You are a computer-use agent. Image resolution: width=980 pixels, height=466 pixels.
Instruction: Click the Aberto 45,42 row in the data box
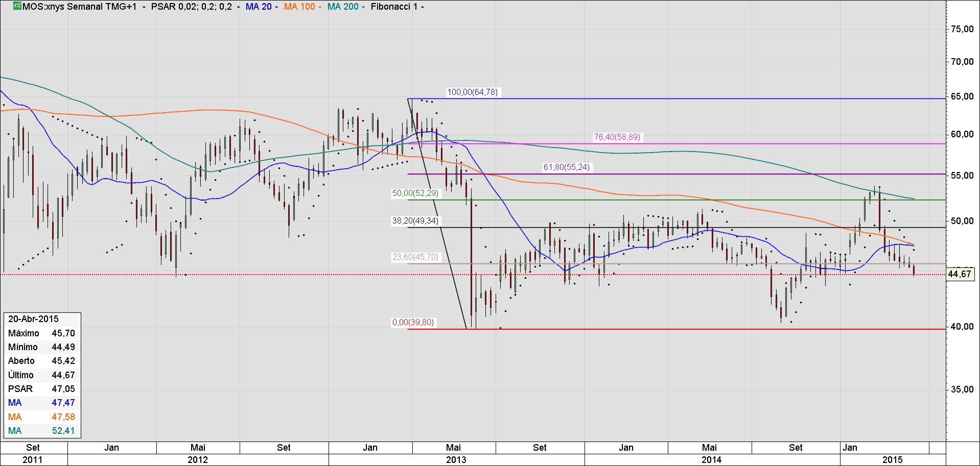(42, 361)
